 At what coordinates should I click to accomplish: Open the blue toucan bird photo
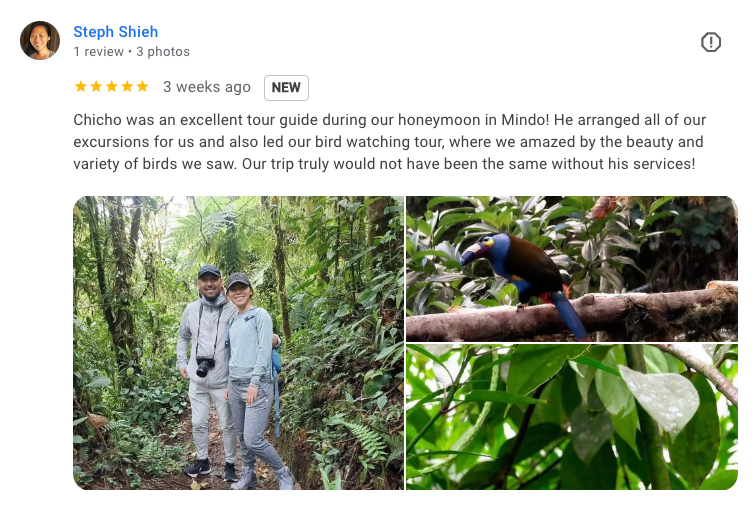572,268
